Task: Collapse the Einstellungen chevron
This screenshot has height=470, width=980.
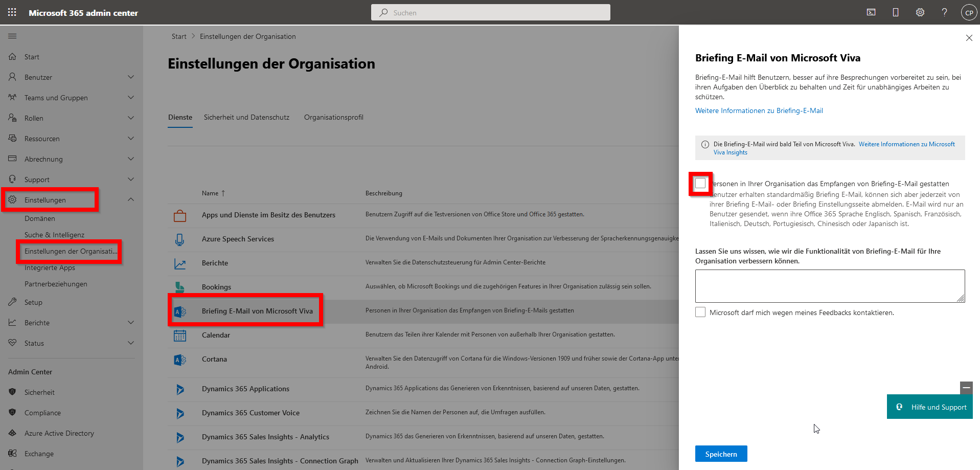Action: [x=131, y=199]
